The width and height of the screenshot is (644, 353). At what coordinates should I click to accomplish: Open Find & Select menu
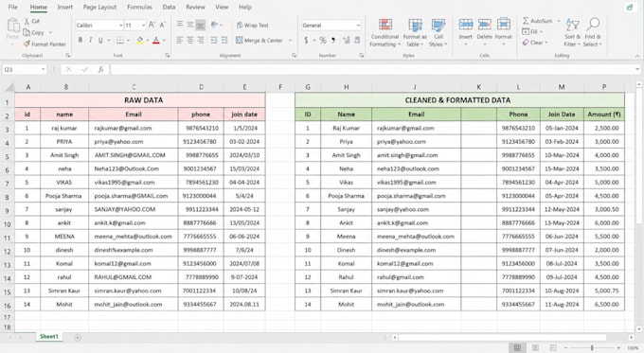coord(592,32)
